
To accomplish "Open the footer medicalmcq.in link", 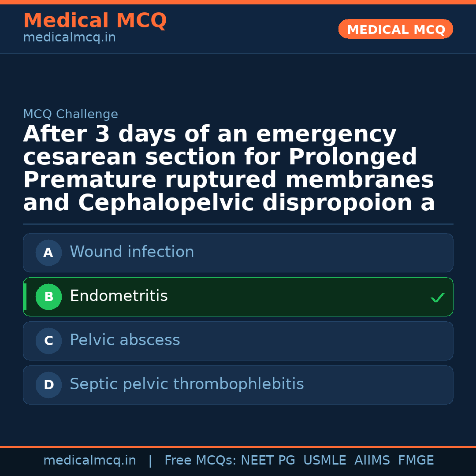I will 89,461.
